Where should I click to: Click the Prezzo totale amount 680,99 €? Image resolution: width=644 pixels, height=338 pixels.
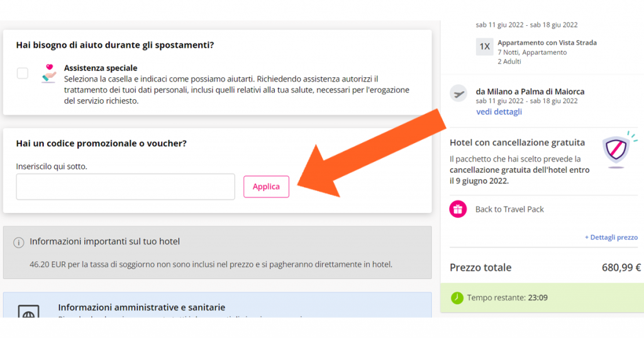(621, 268)
